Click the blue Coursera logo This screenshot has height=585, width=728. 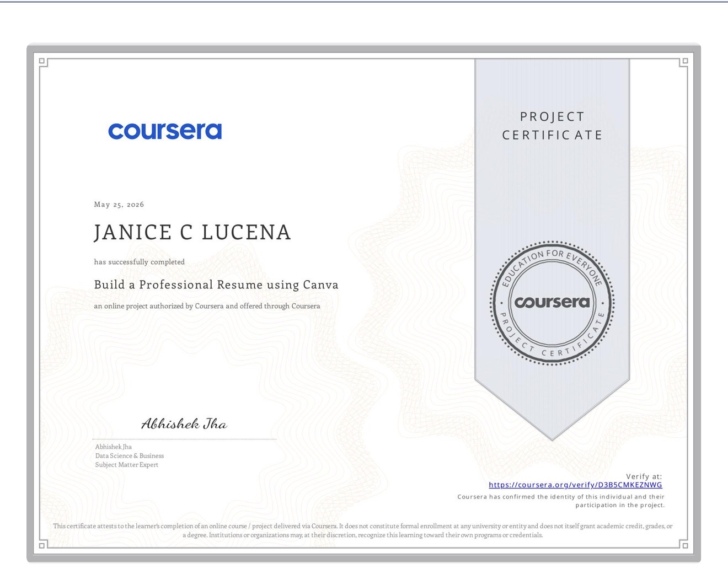coord(165,131)
